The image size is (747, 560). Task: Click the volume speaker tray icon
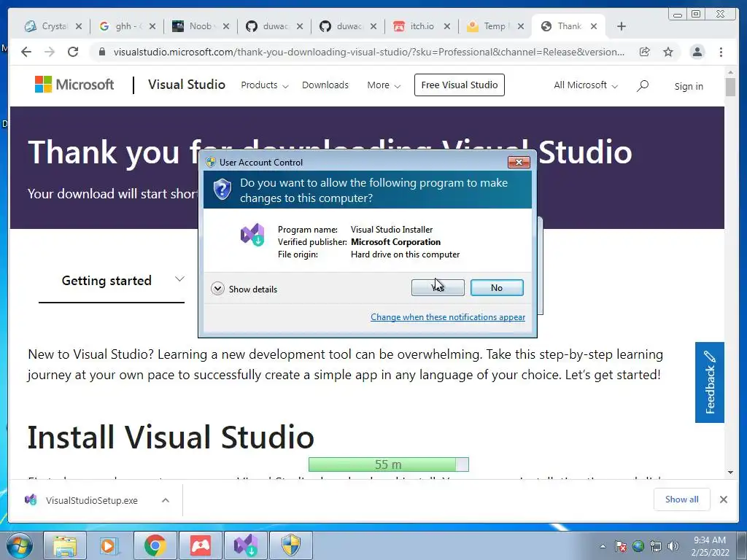click(x=673, y=546)
